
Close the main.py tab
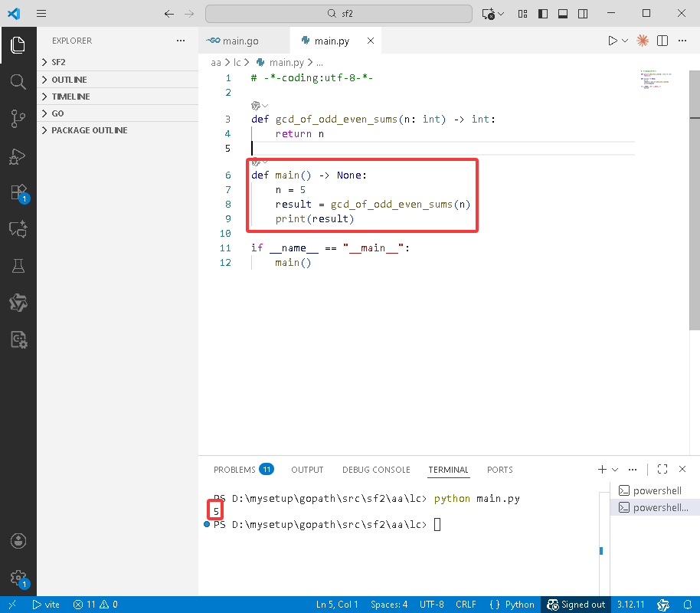pos(371,41)
